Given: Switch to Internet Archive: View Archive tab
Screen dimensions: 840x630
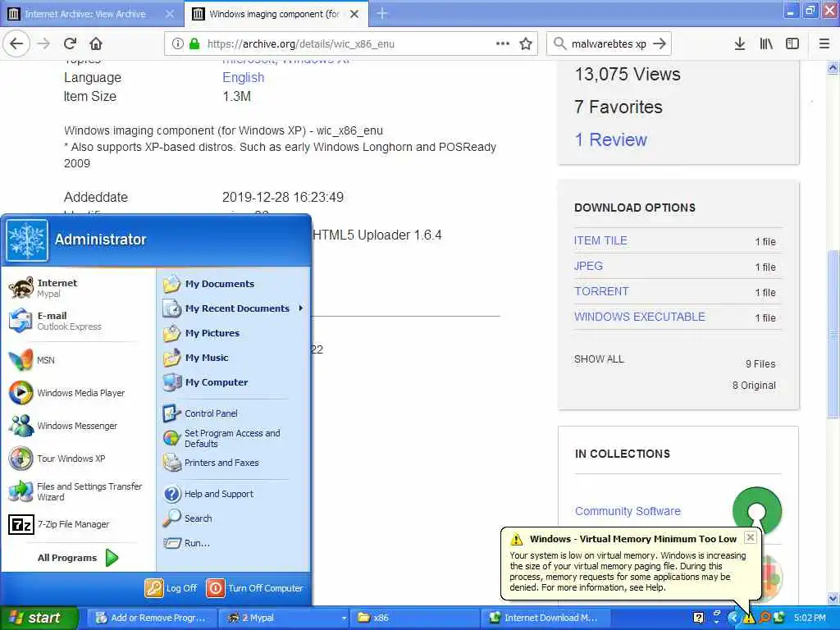Looking at the screenshot, I should coord(85,14).
